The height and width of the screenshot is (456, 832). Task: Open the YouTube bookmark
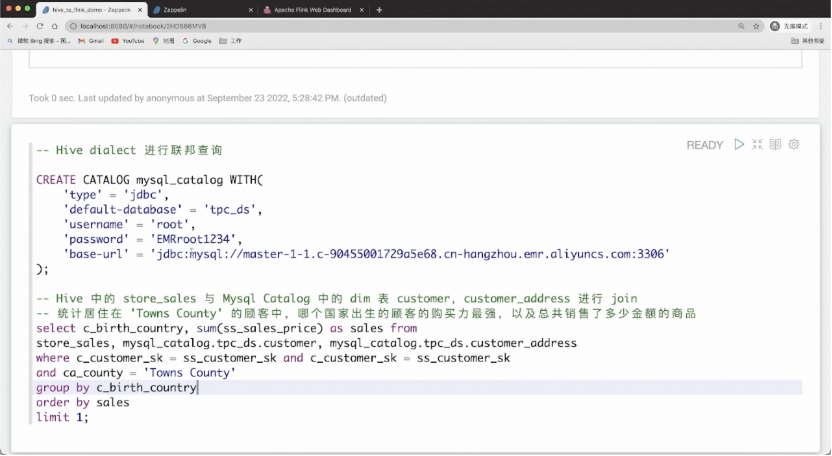click(x=128, y=41)
